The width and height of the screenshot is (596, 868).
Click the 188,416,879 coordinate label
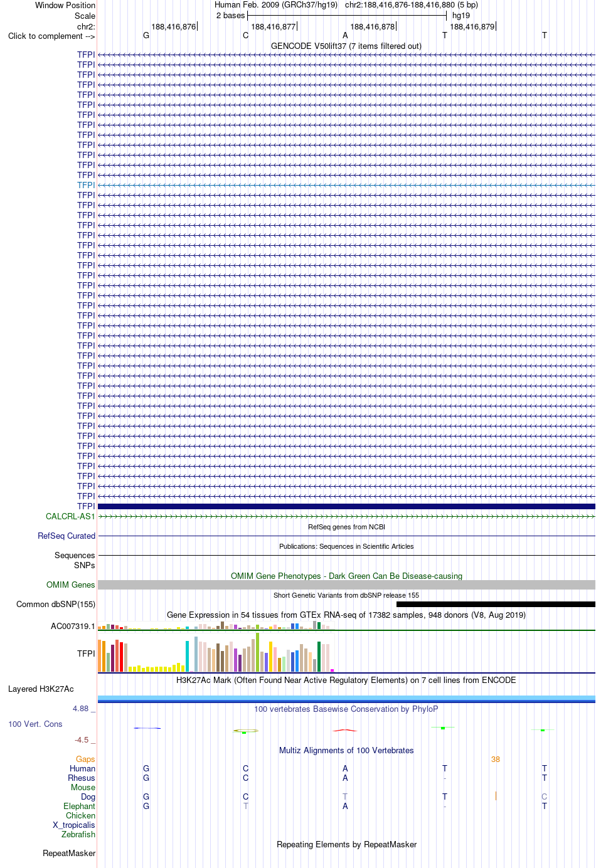click(x=472, y=26)
